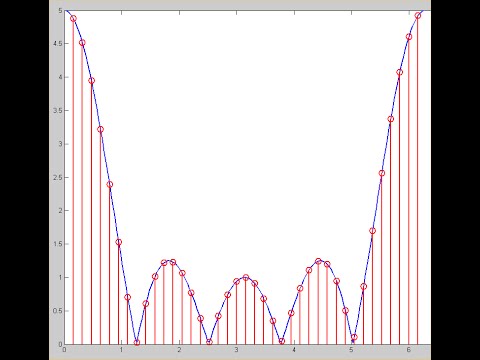Image resolution: width=480 pixels, height=360 pixels.
Task: Click the y-axis tick label 2.5
Action: pos(58,177)
